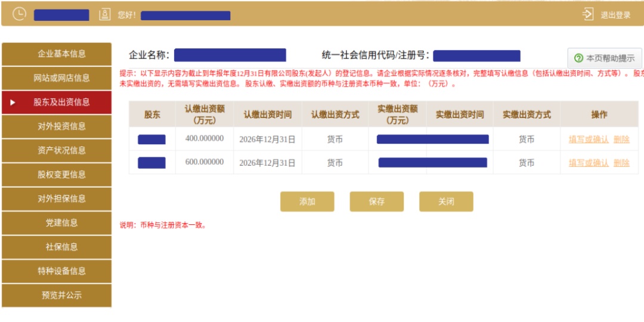Click the 您好！ greeting text
The height and width of the screenshot is (322, 644).
[x=126, y=16]
